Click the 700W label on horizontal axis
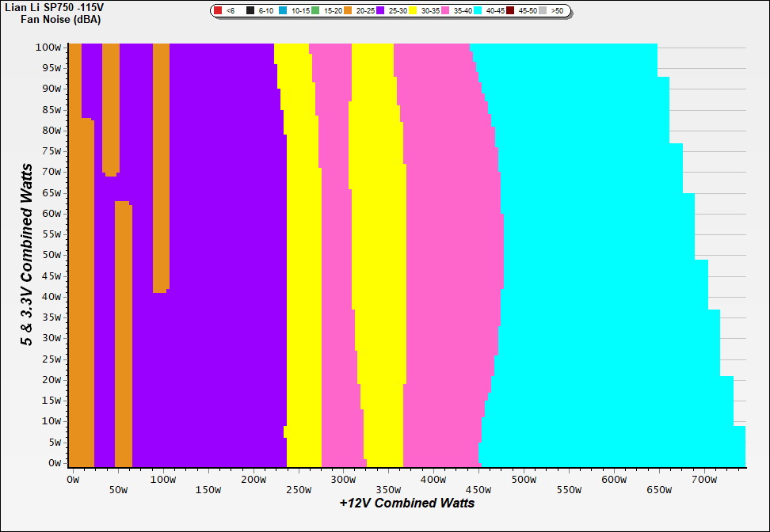The image size is (770, 532). [704, 480]
